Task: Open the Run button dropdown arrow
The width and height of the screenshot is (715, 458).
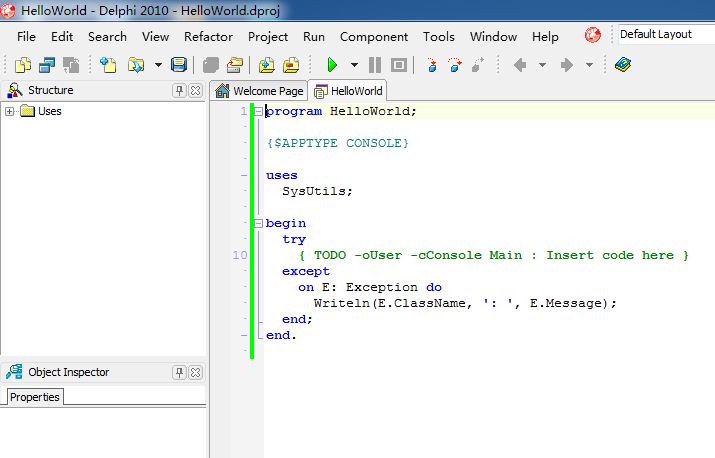Action: click(x=354, y=65)
